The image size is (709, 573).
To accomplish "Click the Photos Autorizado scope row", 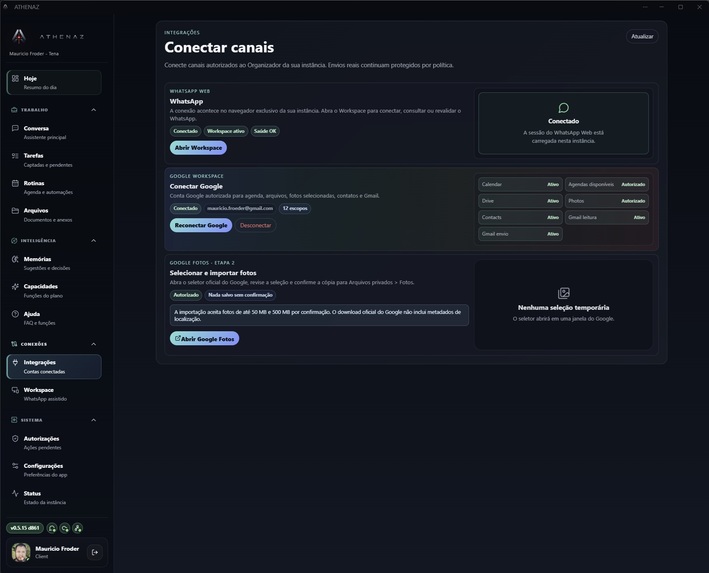I will (x=607, y=201).
